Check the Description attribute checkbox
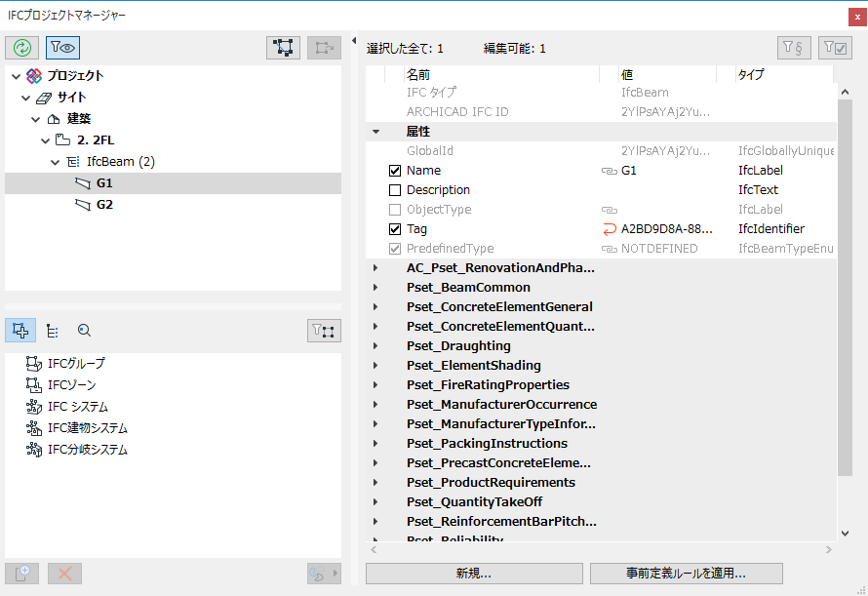 [x=395, y=190]
